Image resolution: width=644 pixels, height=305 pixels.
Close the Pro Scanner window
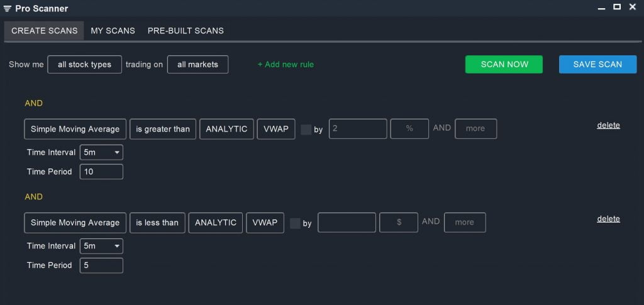633,7
